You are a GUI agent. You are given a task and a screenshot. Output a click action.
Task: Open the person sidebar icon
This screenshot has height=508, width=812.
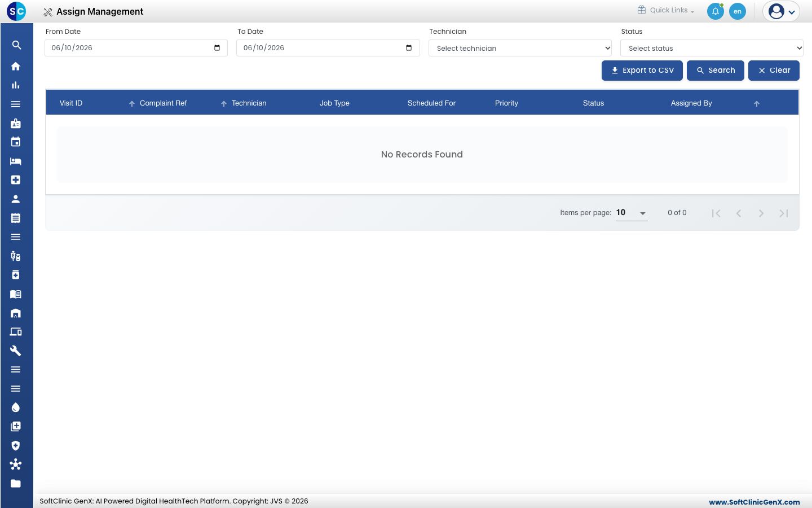16,199
